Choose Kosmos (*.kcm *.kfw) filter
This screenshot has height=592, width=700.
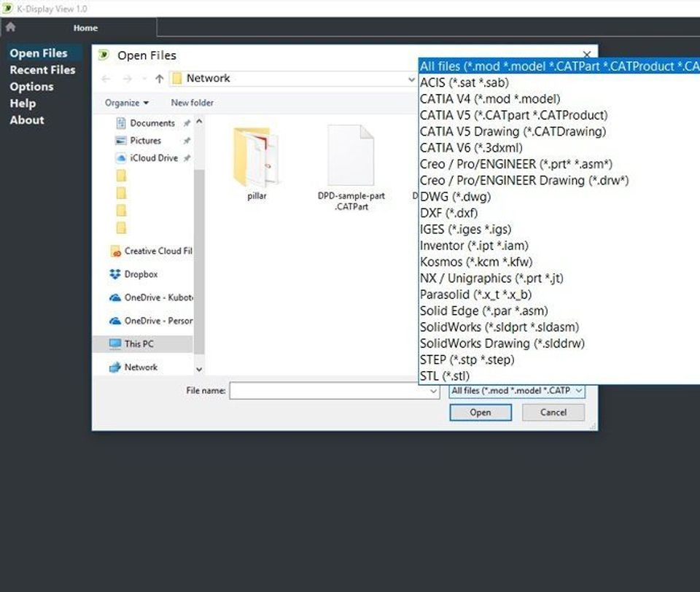(x=559, y=262)
